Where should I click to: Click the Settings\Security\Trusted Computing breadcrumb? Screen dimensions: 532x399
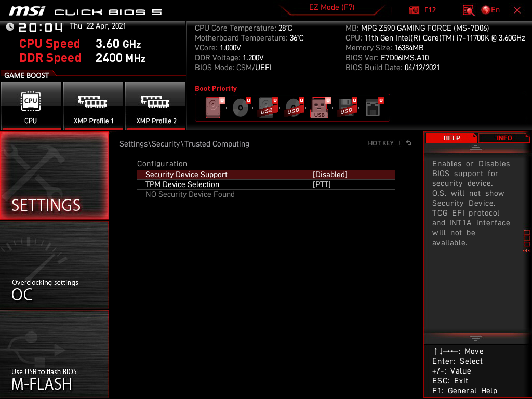pos(184,144)
